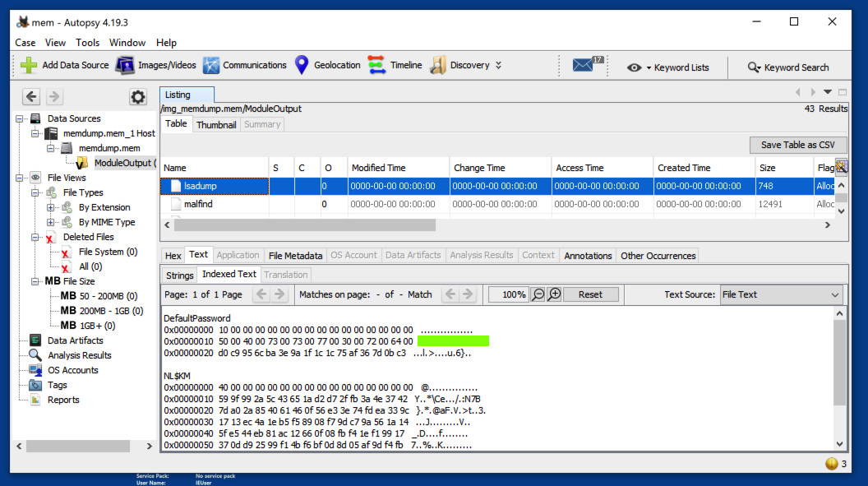
Task: Open the File Metadata tab
Action: [x=295, y=256]
